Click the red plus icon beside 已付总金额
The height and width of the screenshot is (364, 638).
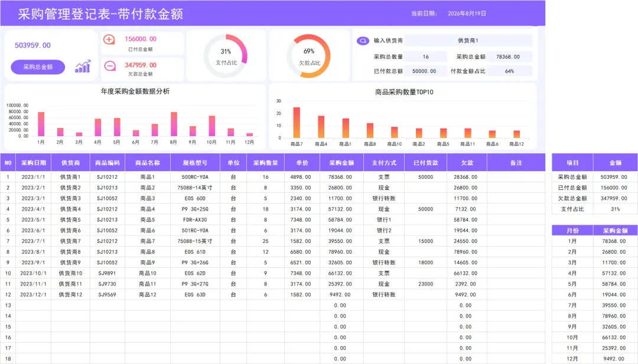[x=109, y=40]
